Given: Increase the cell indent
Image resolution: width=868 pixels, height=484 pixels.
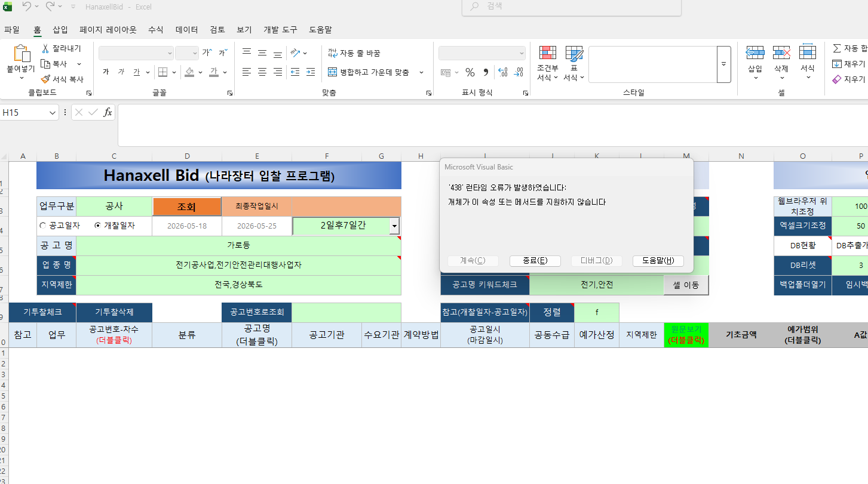Looking at the screenshot, I should click(x=310, y=72).
